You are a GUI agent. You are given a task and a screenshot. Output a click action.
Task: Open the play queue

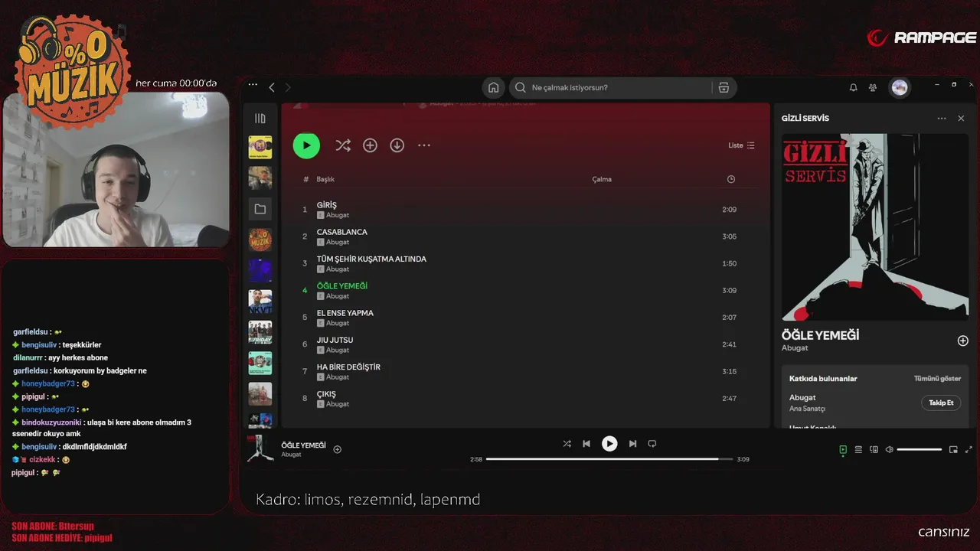pos(858,450)
